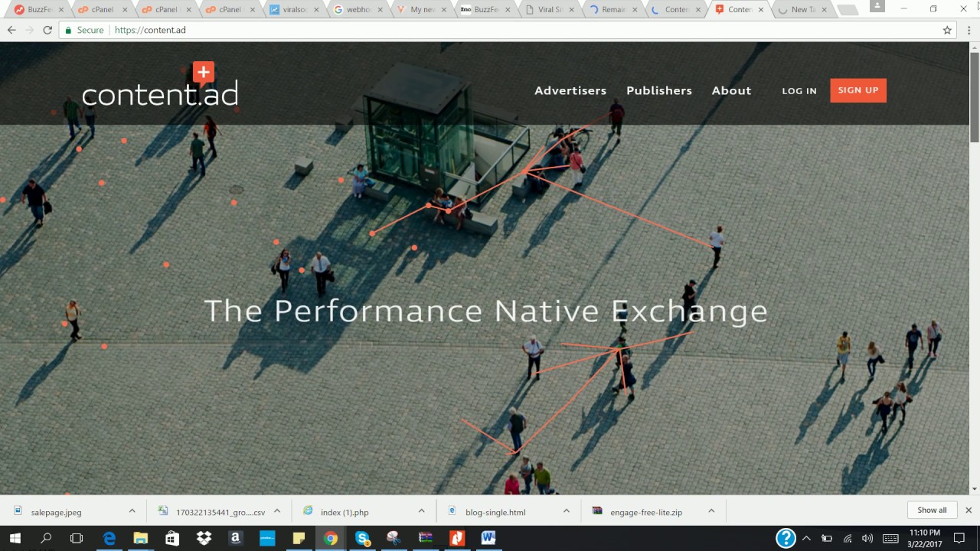Switch to the New Tab tab
The width and height of the screenshot is (980, 551).
tap(802, 9)
